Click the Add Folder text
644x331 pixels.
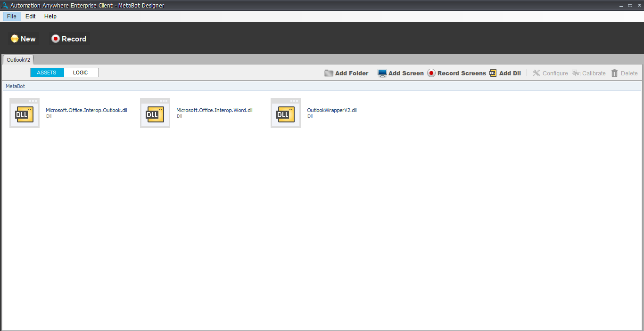352,73
